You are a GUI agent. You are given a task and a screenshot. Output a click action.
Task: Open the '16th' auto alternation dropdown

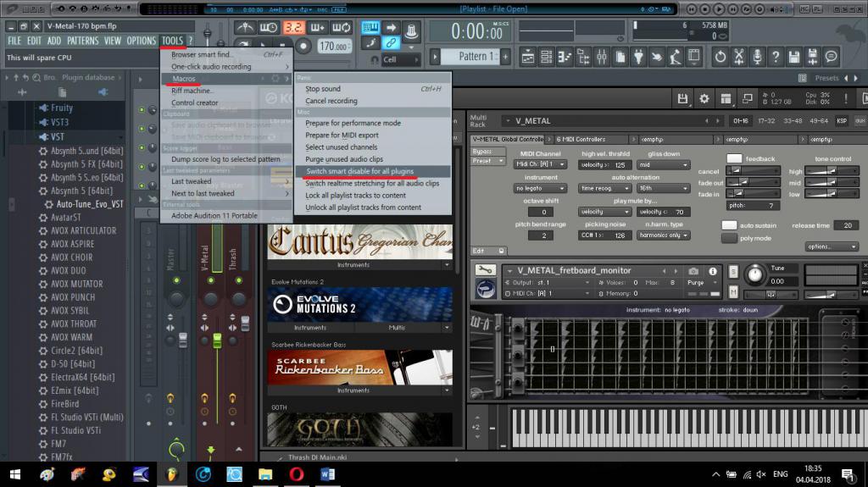tap(663, 188)
